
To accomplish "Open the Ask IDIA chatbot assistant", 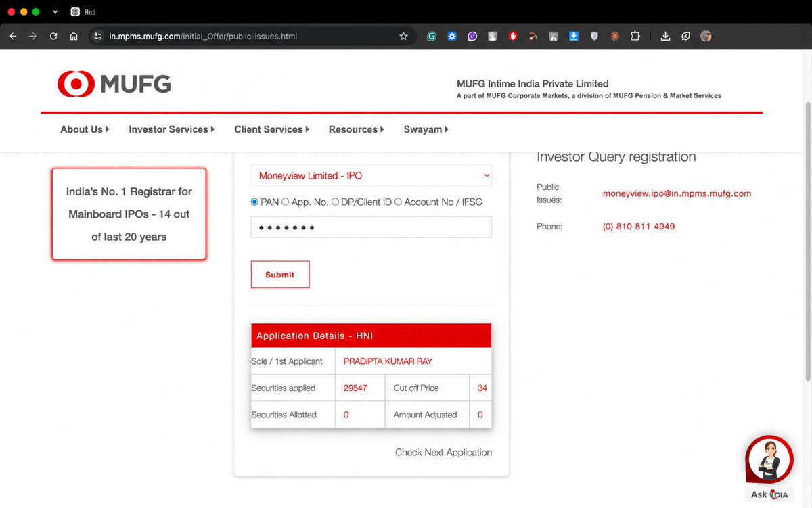I will coord(769,467).
